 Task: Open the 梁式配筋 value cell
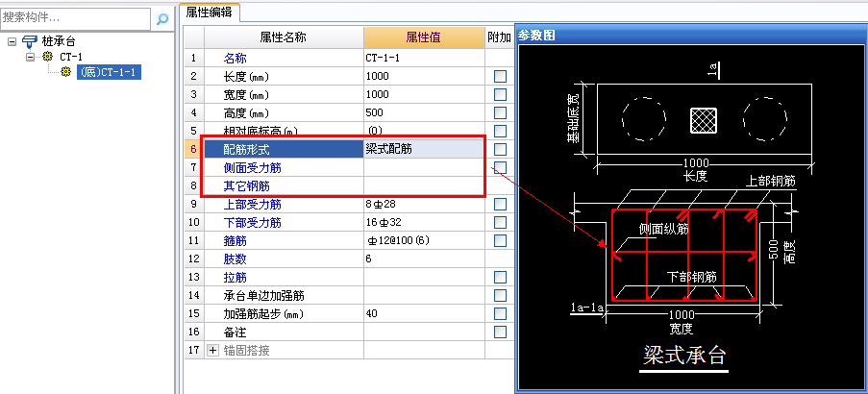point(424,149)
